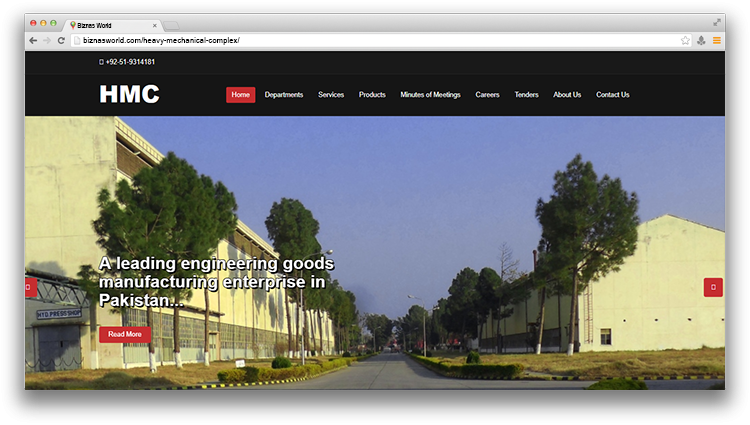Click the browser back arrow
This screenshot has width=750, height=425.
pyautogui.click(x=33, y=40)
